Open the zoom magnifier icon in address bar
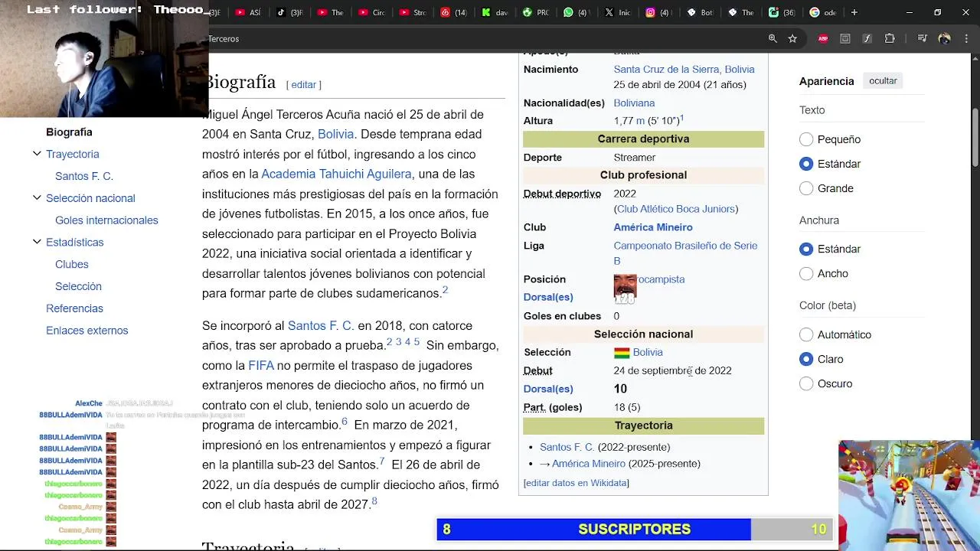The height and width of the screenshot is (551, 980). (x=773, y=38)
